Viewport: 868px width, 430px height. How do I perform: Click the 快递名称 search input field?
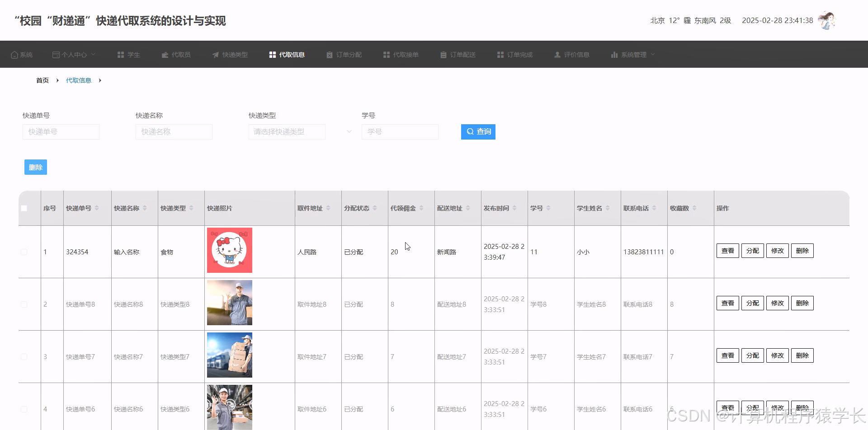[174, 132]
